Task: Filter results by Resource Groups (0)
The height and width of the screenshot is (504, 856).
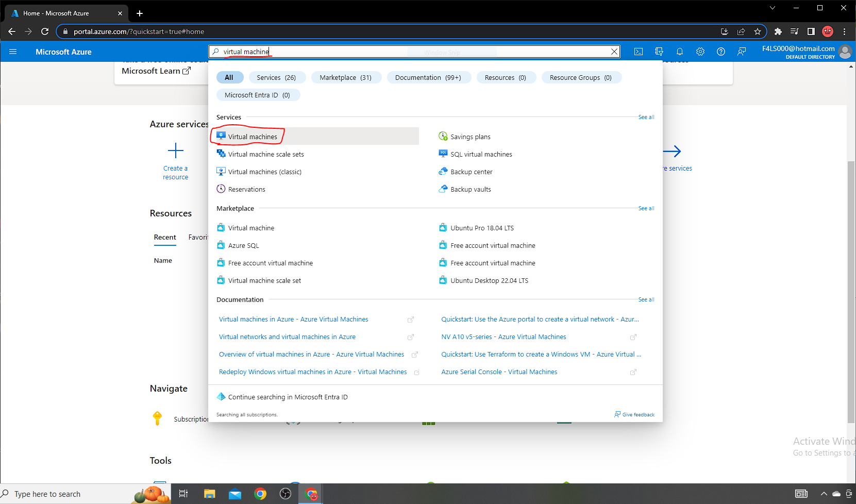Action: pyautogui.click(x=581, y=77)
